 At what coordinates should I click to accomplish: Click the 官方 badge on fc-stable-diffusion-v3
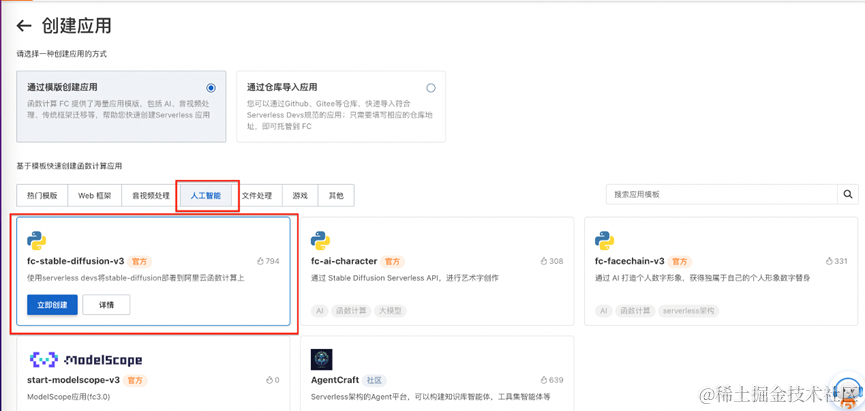[x=140, y=261]
